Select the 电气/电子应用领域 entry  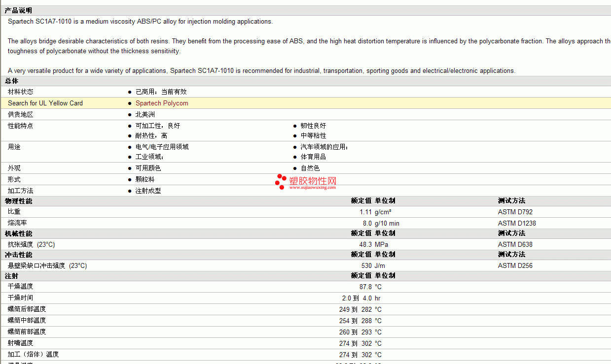click(162, 147)
